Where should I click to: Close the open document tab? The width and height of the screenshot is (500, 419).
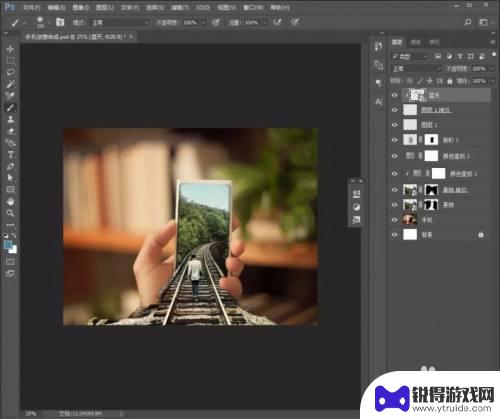coord(131,37)
